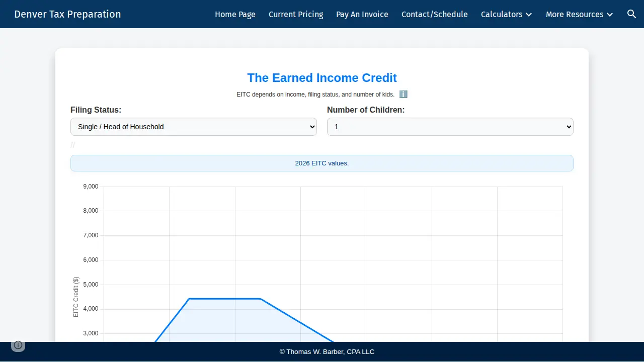Click the More Resources menu label
The height and width of the screenshot is (362, 644).
[x=575, y=14]
